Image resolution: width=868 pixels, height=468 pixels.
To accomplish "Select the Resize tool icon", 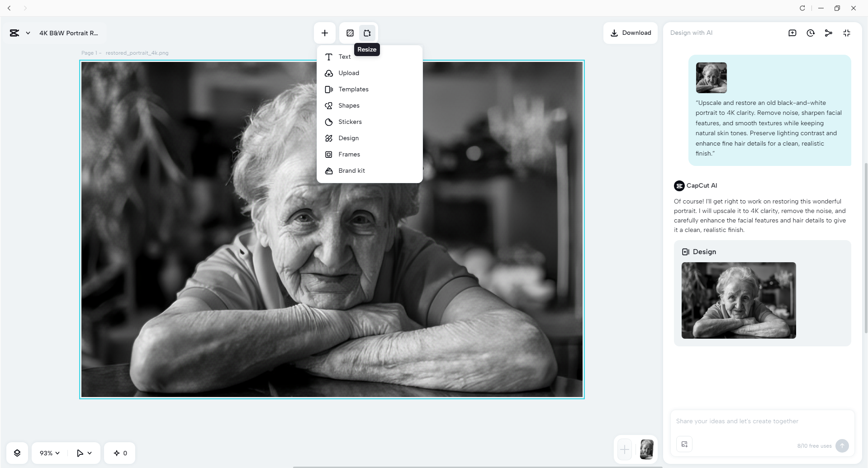I will pos(367,33).
